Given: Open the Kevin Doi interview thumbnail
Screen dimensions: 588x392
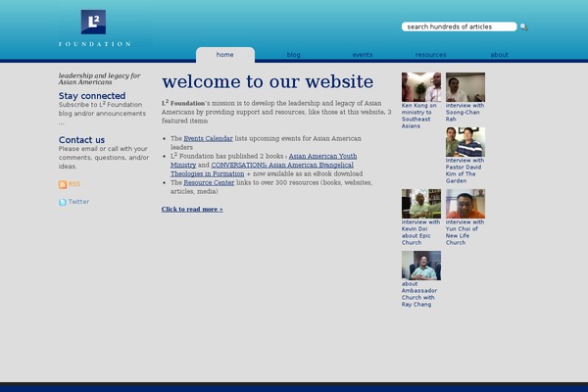Looking at the screenshot, I should pos(421,204).
